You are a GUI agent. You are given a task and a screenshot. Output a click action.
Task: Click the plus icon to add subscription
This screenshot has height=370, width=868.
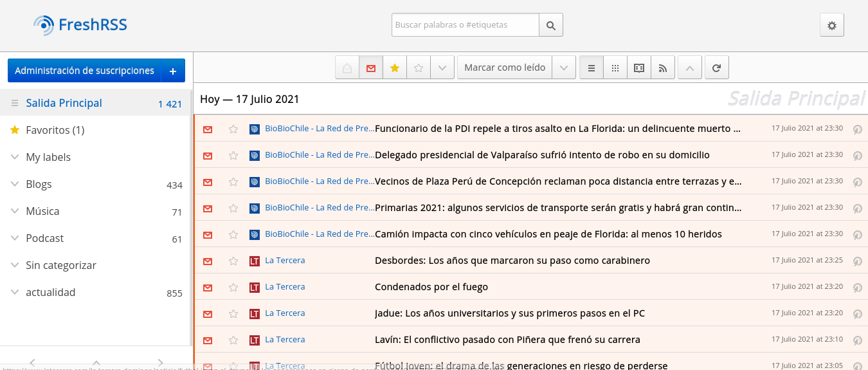[x=173, y=71]
